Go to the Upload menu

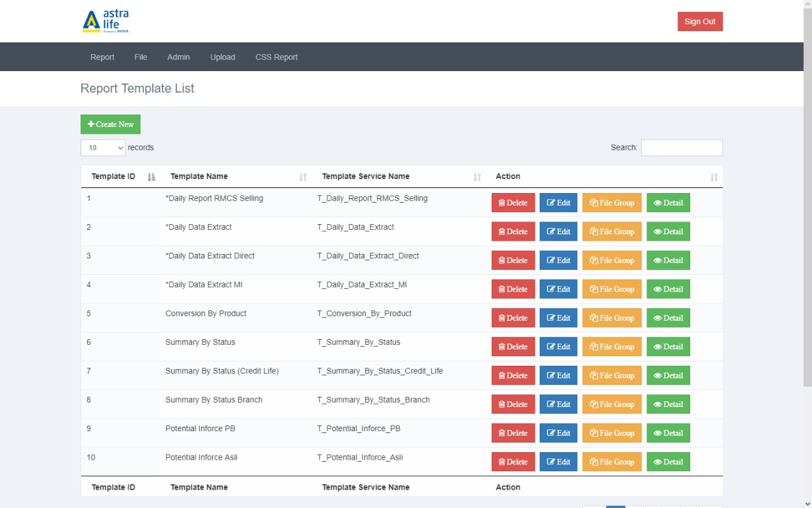[223, 57]
